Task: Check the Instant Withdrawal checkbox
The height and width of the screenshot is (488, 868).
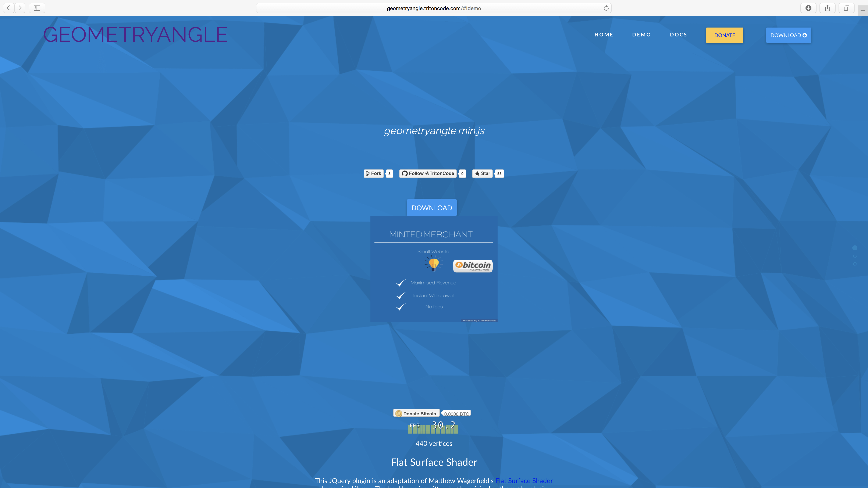Action: pyautogui.click(x=401, y=295)
